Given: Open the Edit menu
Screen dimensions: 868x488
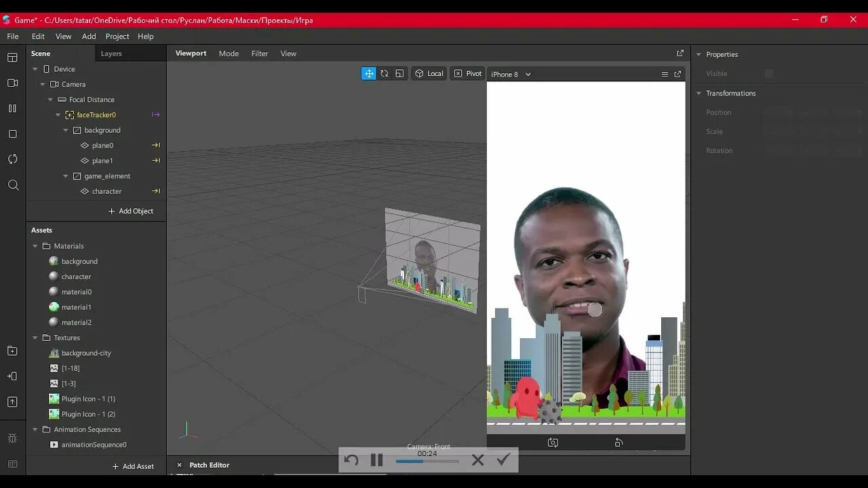Looking at the screenshot, I should (x=38, y=36).
